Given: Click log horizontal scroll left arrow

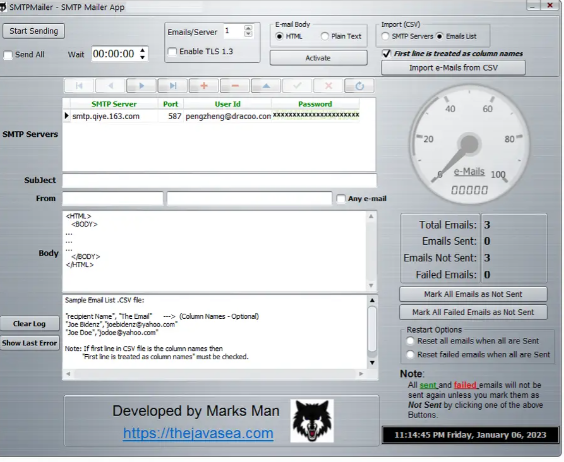Looking at the screenshot, I should point(68,374).
